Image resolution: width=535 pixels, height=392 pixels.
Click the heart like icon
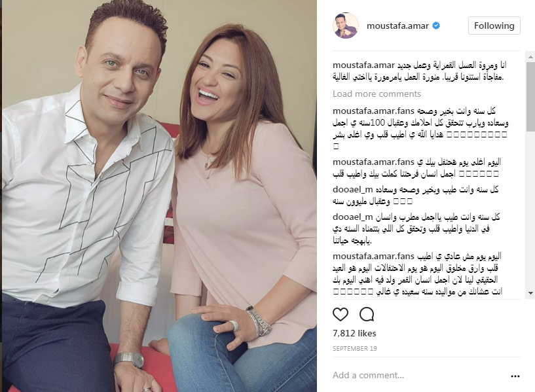[340, 314]
